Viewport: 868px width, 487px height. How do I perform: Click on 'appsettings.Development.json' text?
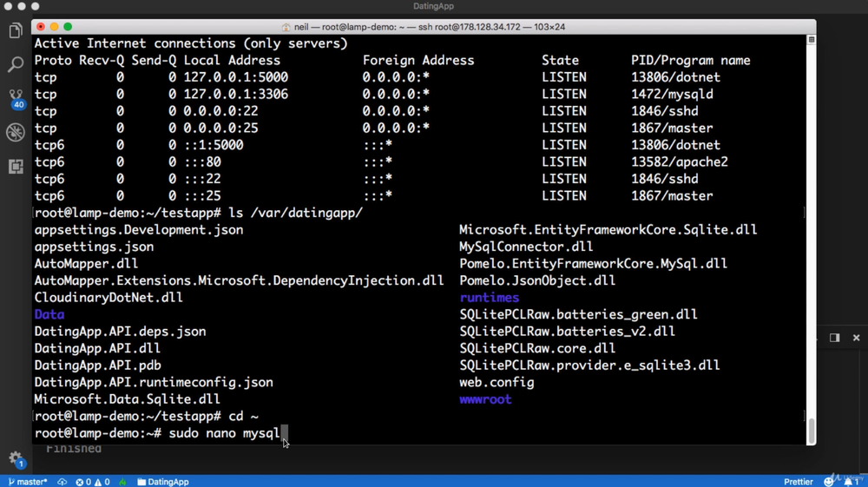(x=139, y=230)
